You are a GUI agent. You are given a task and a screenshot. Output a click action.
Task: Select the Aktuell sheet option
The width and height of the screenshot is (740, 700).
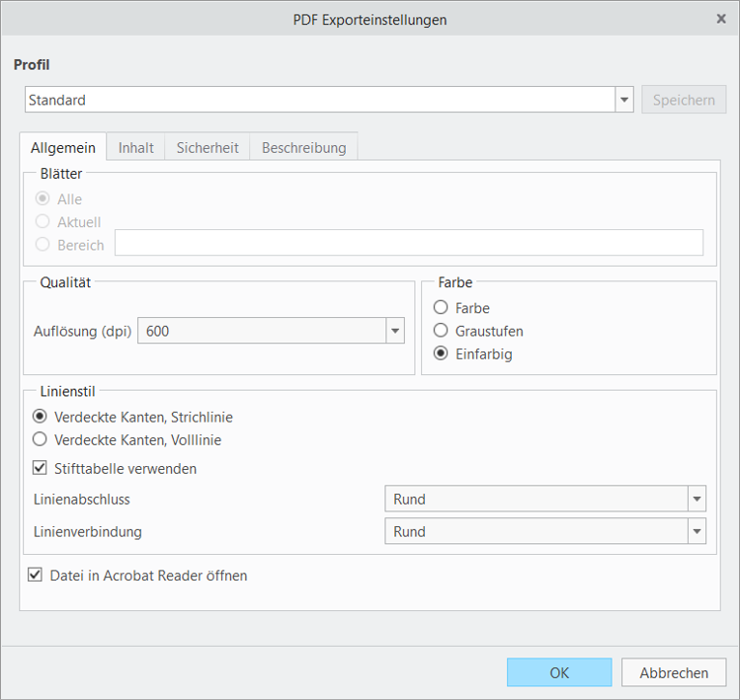[x=42, y=222]
